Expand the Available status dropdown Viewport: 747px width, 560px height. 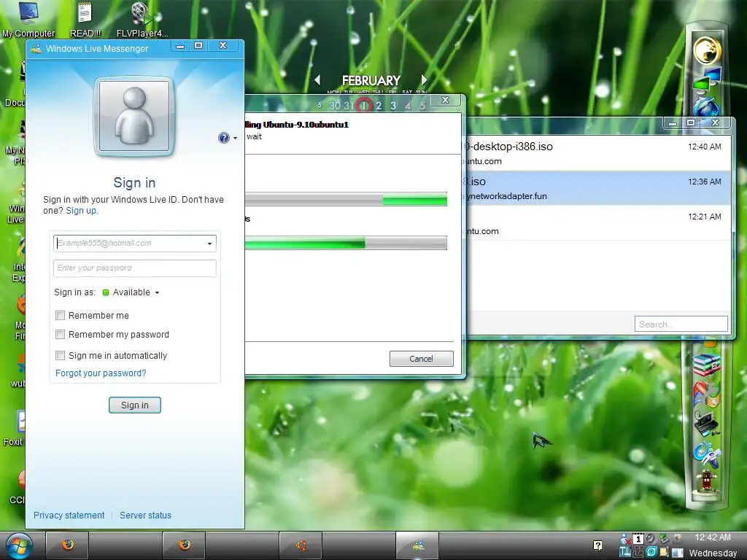pyautogui.click(x=158, y=292)
